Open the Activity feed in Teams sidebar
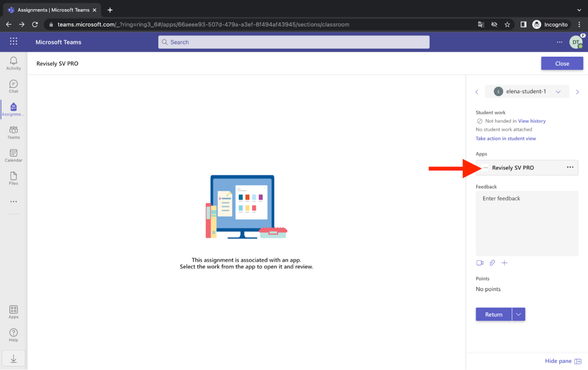 pos(13,63)
